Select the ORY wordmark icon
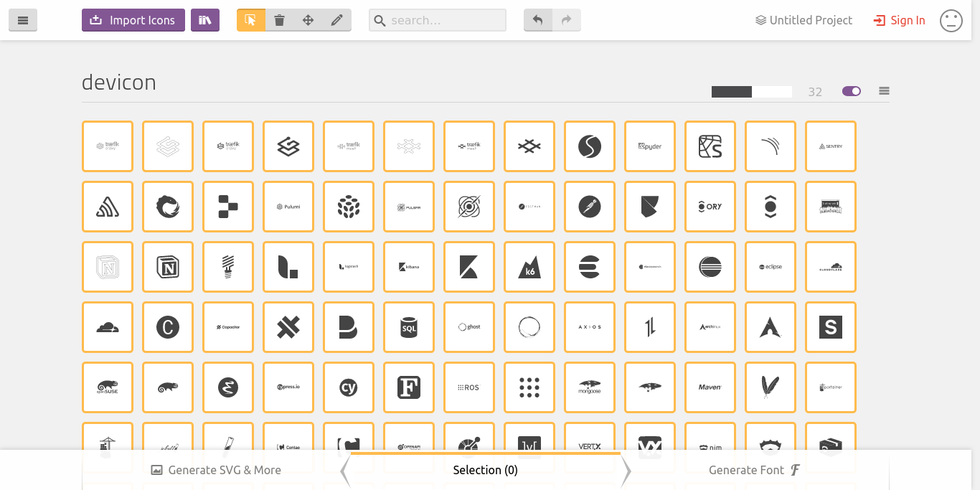This screenshot has width=980, height=490. point(710,207)
